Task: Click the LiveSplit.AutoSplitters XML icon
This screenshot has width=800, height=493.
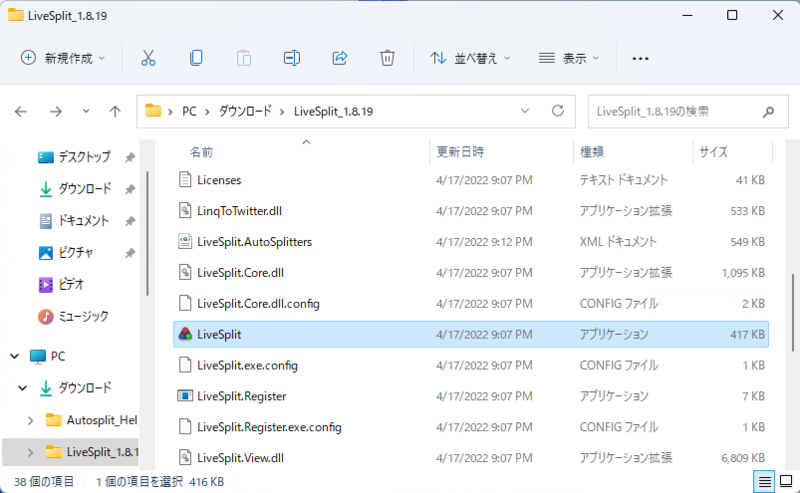Action: point(185,241)
